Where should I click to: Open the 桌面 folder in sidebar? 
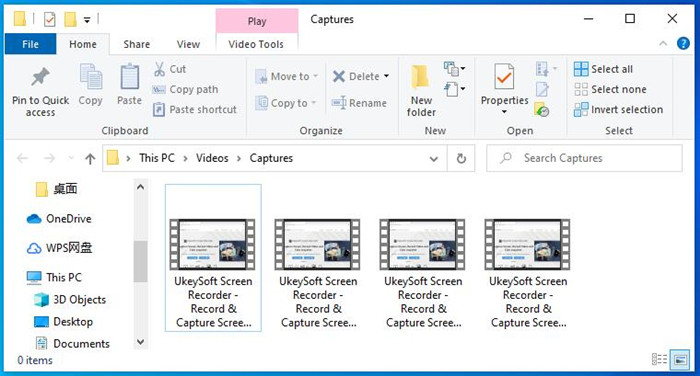[x=57, y=189]
